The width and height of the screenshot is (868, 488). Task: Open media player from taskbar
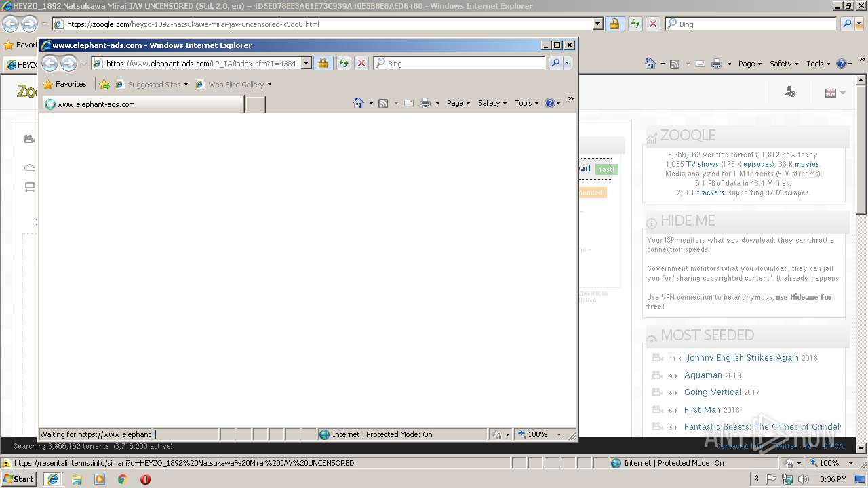click(x=100, y=479)
